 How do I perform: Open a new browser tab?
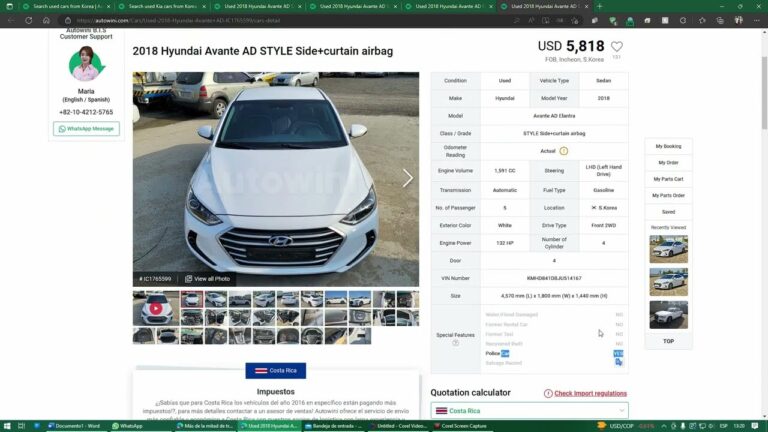pos(600,6)
